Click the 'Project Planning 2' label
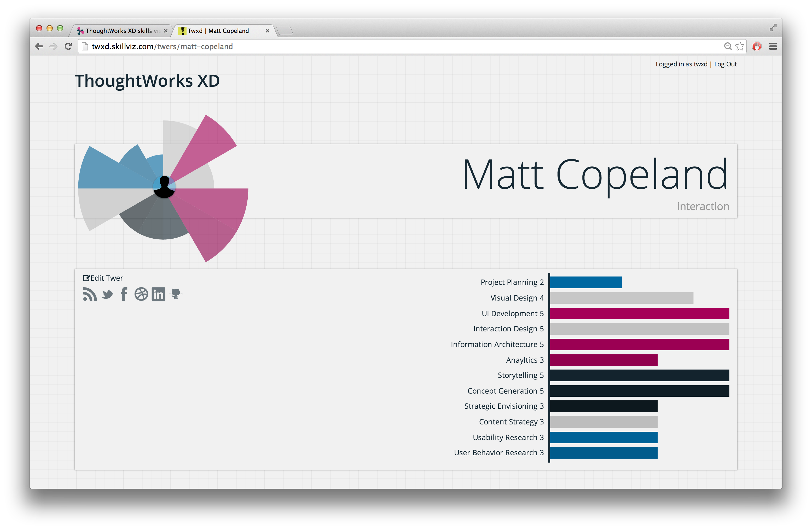The width and height of the screenshot is (812, 530). [512, 282]
